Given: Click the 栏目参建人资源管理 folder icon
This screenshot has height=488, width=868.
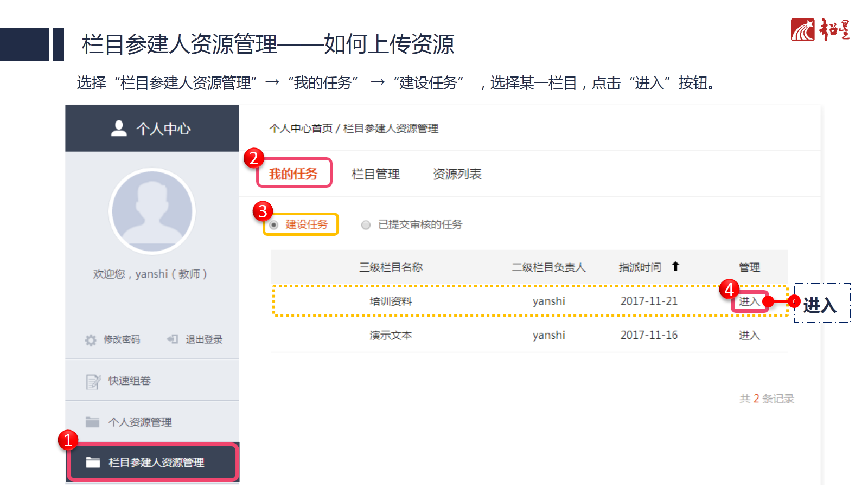Looking at the screenshot, I should 93,462.
